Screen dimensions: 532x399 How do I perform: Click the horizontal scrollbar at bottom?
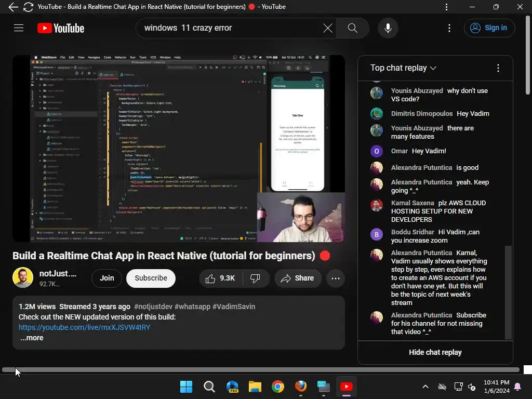click(261, 369)
